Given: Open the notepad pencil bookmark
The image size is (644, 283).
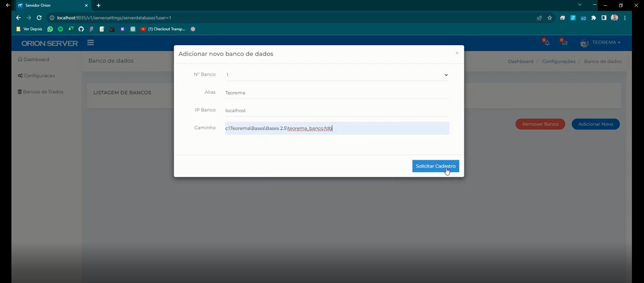Looking at the screenshot, I should [102, 29].
